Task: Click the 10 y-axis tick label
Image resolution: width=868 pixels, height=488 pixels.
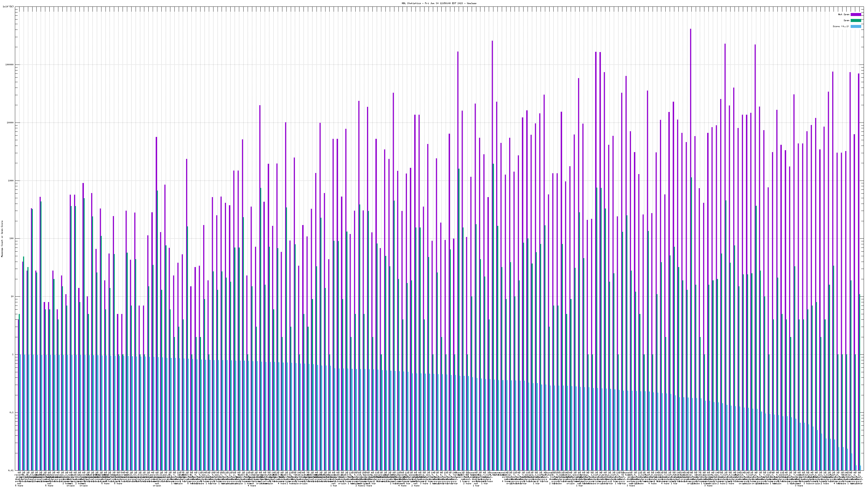Action: [x=12, y=296]
